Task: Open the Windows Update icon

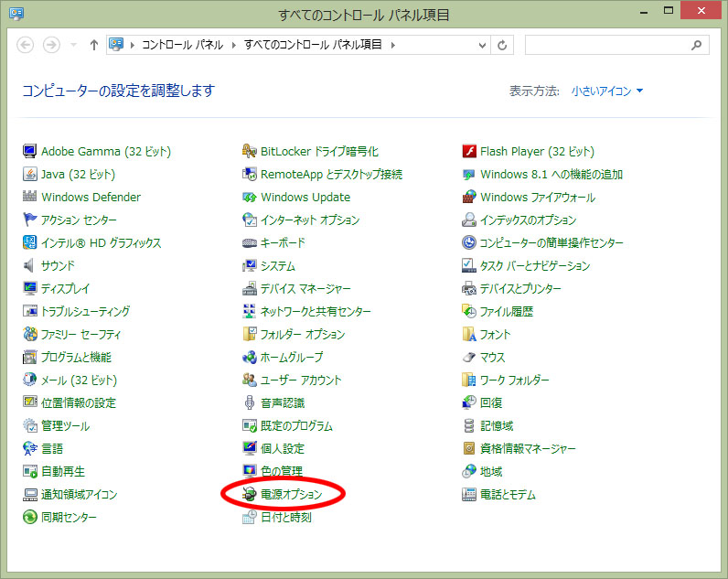Action: click(x=250, y=197)
